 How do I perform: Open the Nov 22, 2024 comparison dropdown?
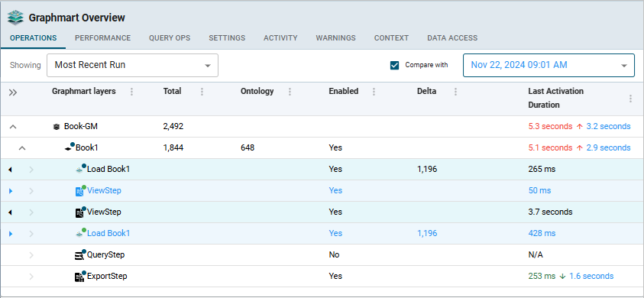tap(549, 65)
